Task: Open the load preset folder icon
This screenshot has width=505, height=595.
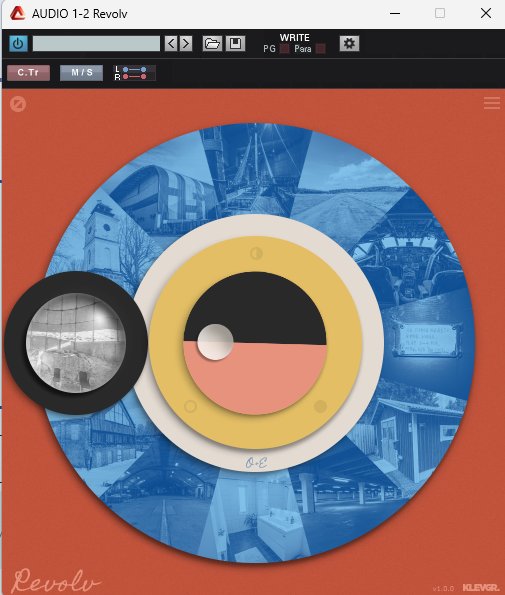Action: coord(212,44)
